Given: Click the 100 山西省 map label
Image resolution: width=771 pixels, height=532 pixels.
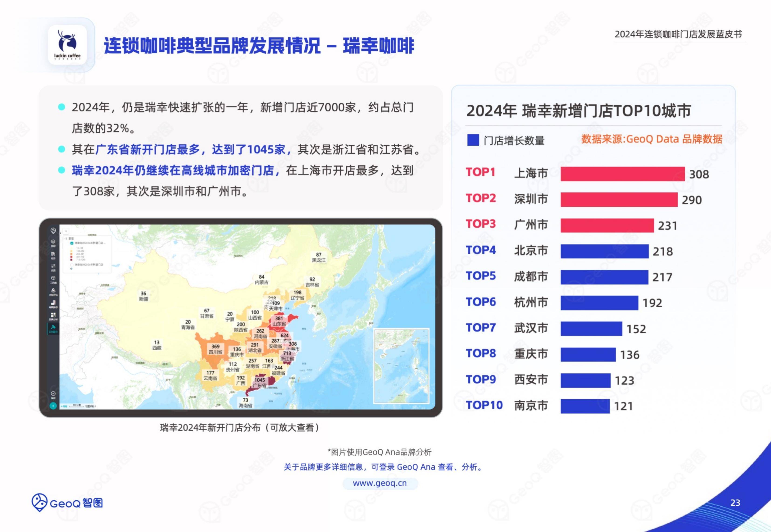Looking at the screenshot, I should coord(255,315).
